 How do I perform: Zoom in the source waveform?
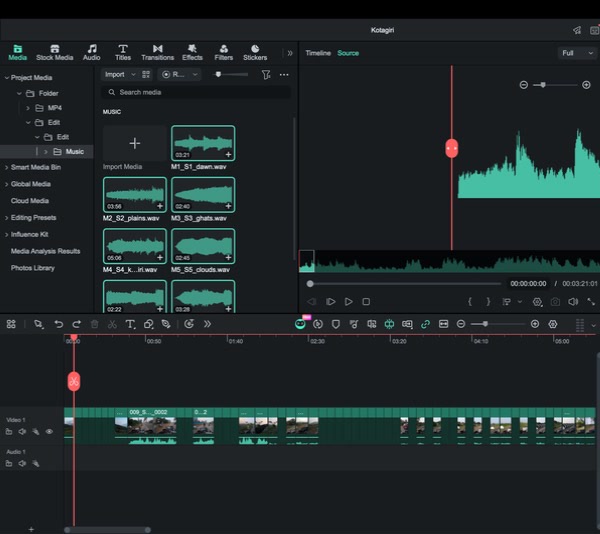pyautogui.click(x=586, y=85)
